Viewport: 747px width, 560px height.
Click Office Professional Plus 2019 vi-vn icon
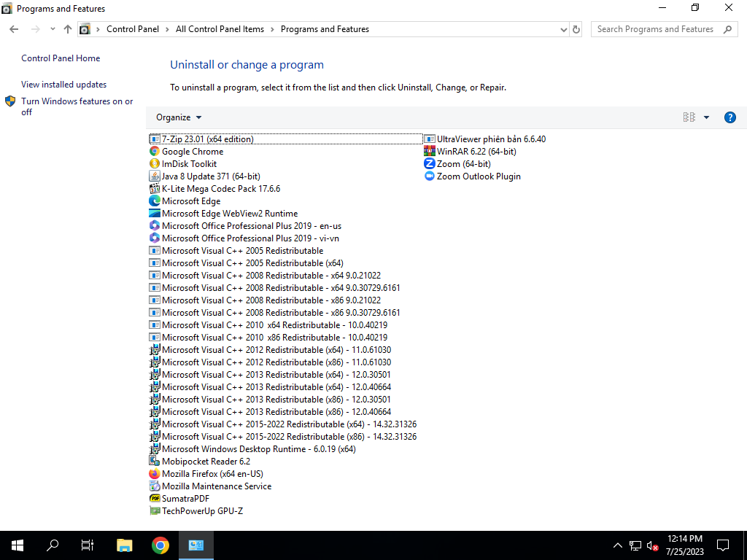[155, 238]
